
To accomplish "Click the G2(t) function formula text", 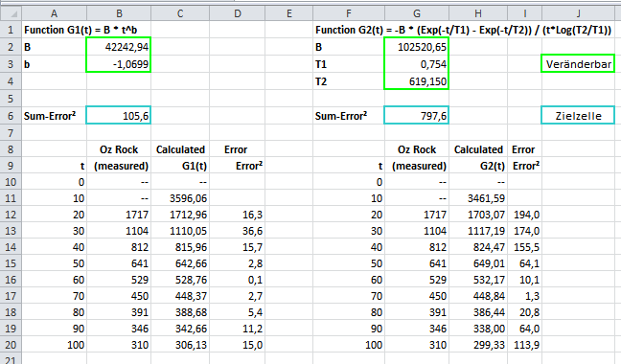I will (464, 30).
